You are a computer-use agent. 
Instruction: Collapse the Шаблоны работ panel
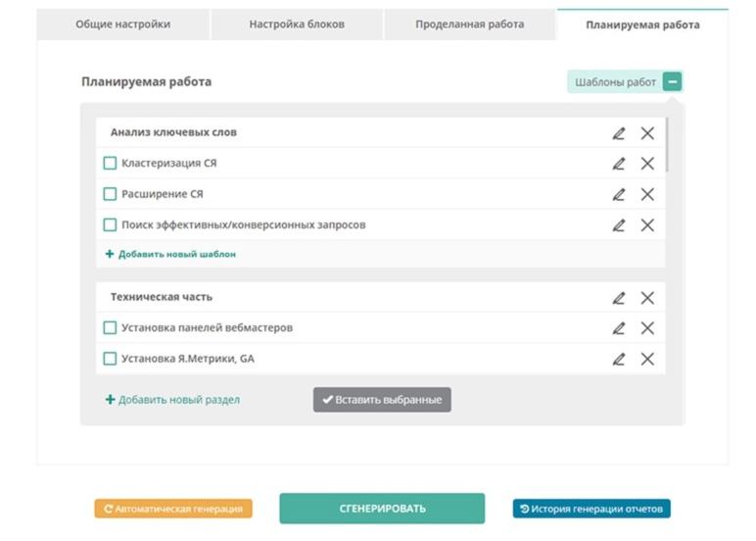coord(672,81)
